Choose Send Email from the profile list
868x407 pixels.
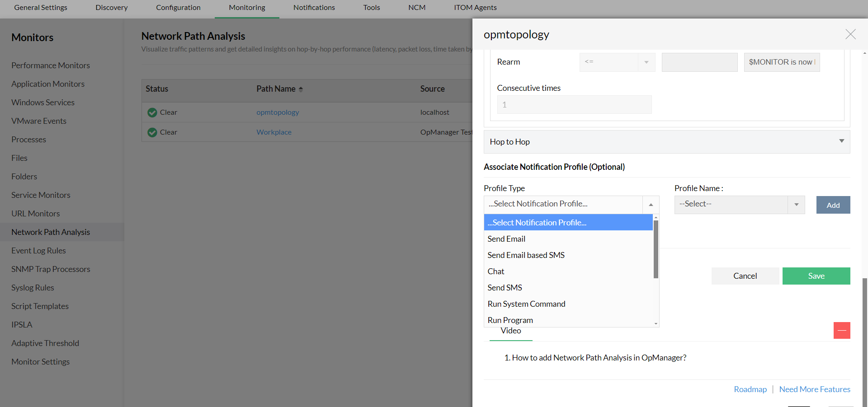click(506, 239)
